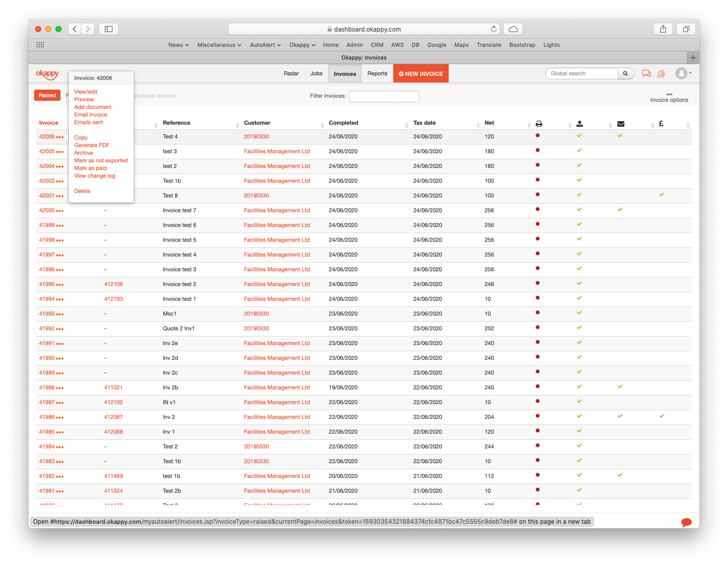Screen dimensions: 728x566
Task: Choose Archive in the invoice popup
Action: [x=83, y=153]
